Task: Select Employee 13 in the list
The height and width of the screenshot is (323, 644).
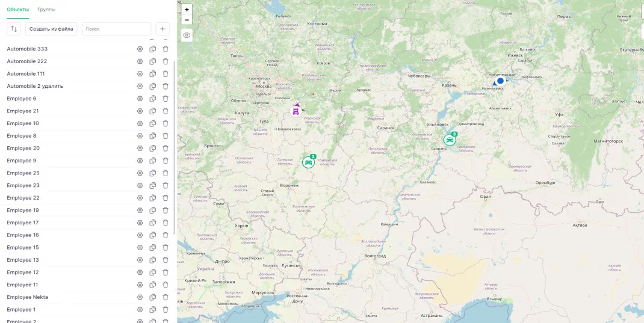Action: coord(23,260)
